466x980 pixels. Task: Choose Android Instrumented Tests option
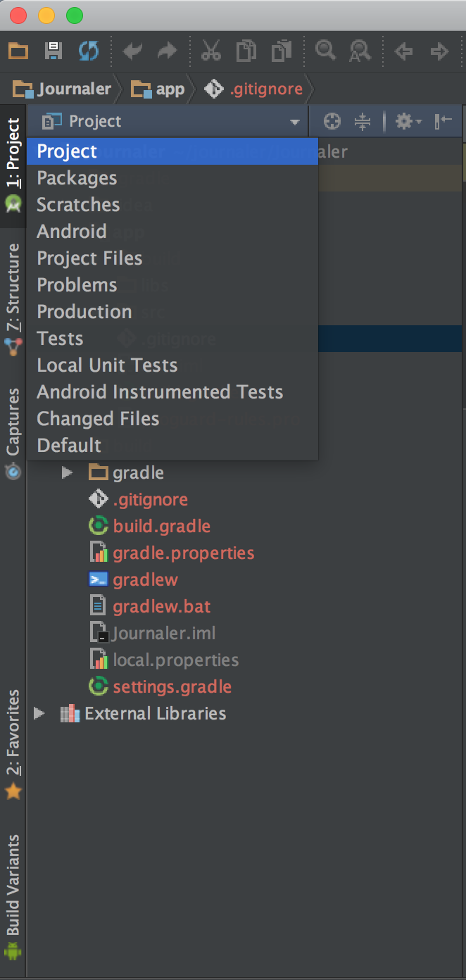click(172, 392)
